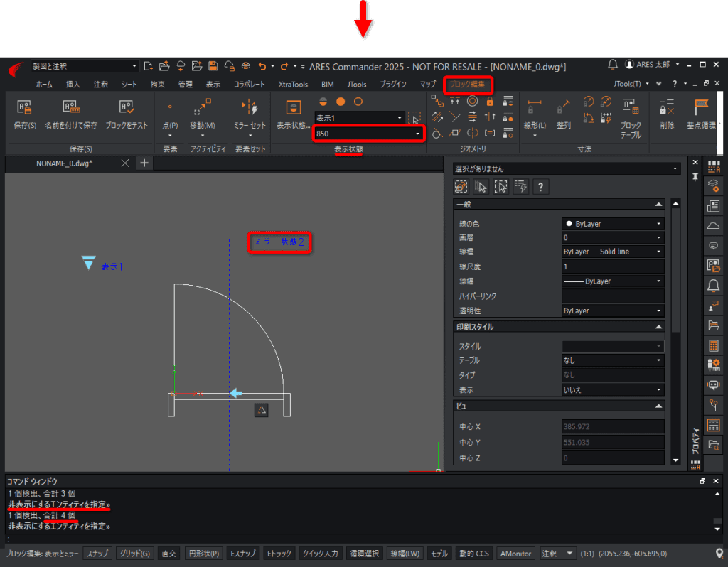The width and height of the screenshot is (728, 567).
Task: Click the 保存(S) block save icon
Action: tap(24, 108)
